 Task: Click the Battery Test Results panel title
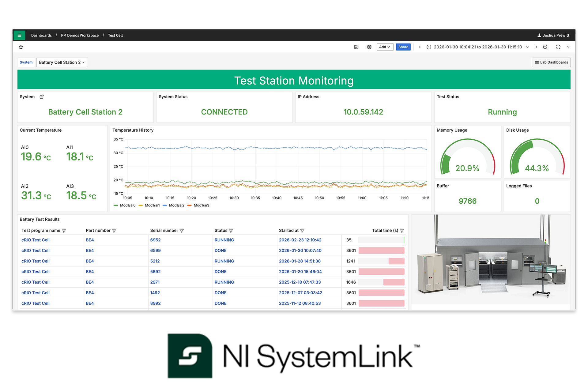click(40, 219)
